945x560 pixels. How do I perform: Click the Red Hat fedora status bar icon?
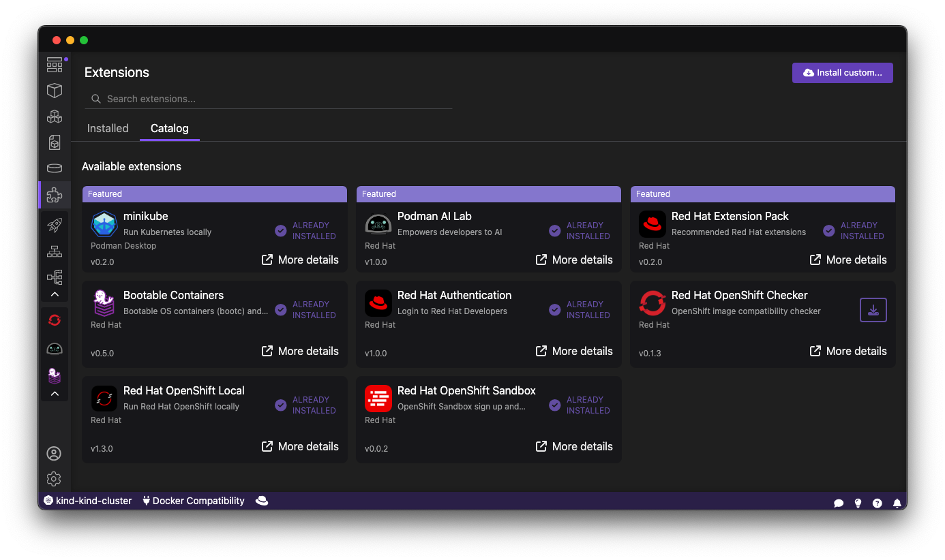(x=262, y=501)
